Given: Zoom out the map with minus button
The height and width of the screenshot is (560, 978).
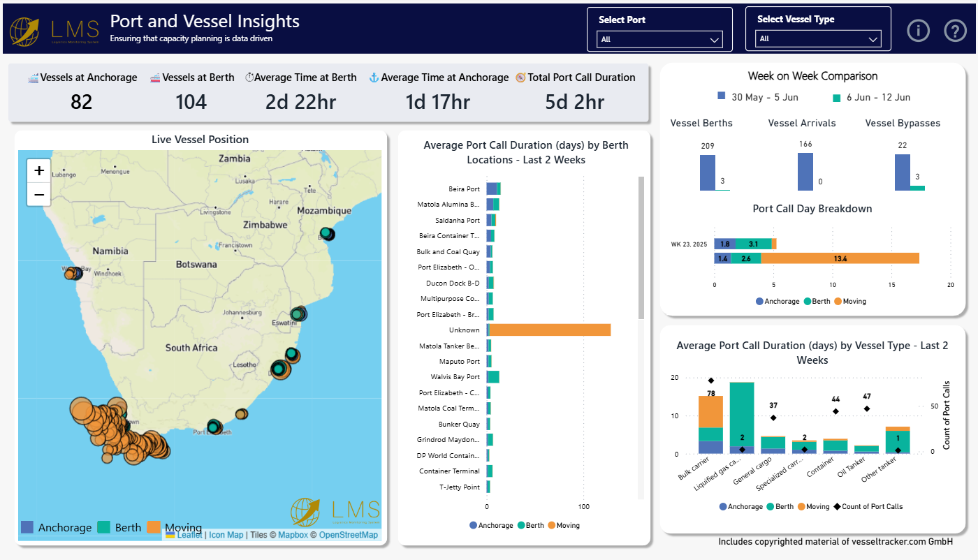Looking at the screenshot, I should coord(39,195).
